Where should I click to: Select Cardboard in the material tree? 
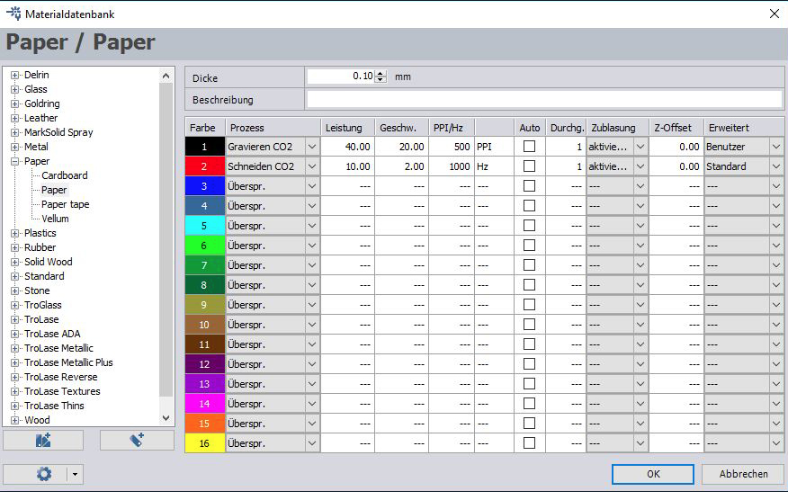[64, 175]
